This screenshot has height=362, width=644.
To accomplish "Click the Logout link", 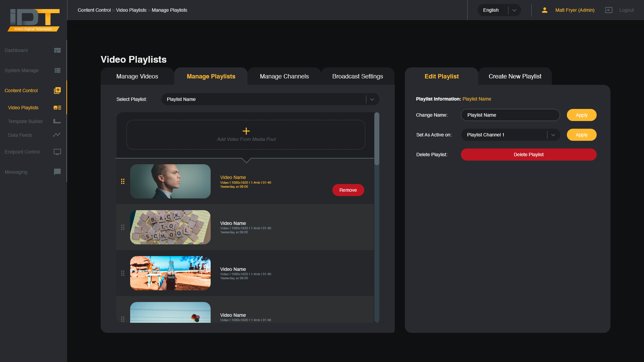I will [x=627, y=10].
